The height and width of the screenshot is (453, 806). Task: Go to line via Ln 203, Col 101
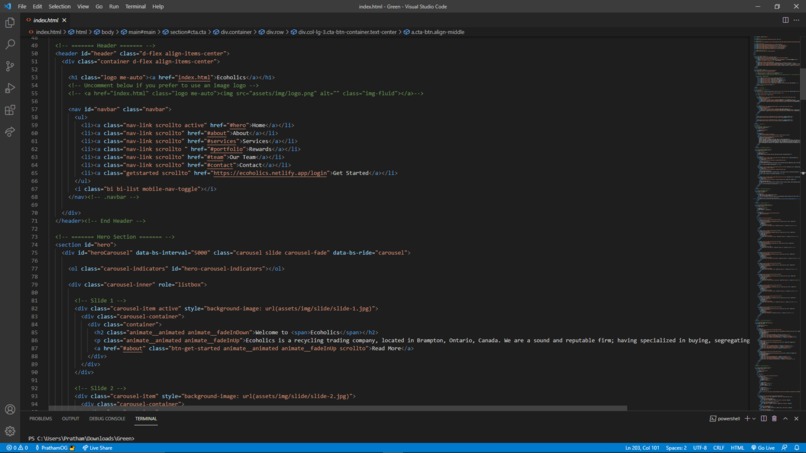(x=642, y=448)
